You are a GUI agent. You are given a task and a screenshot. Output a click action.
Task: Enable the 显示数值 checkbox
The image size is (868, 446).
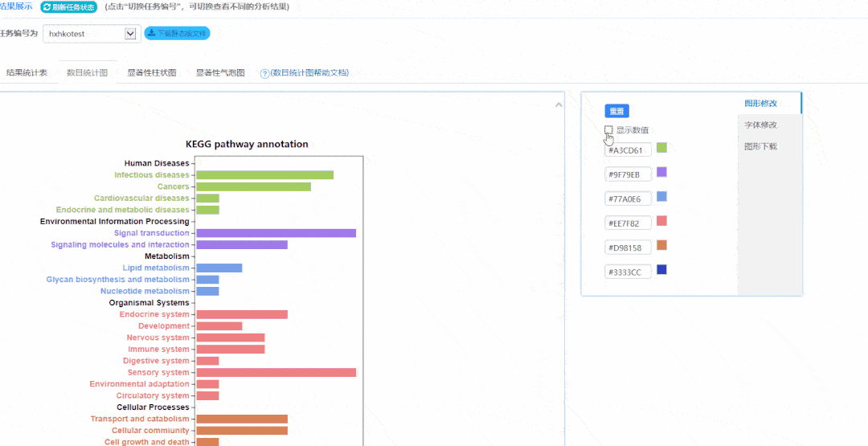(x=609, y=129)
